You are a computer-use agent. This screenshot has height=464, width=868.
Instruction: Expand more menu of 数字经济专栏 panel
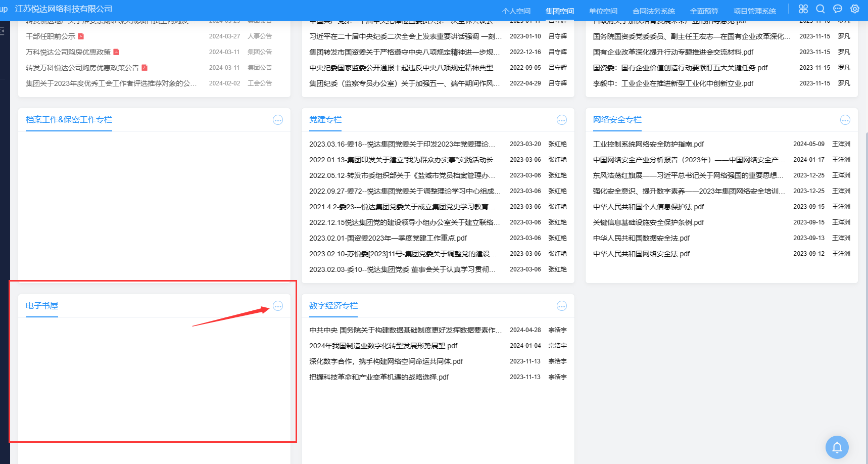coord(561,306)
